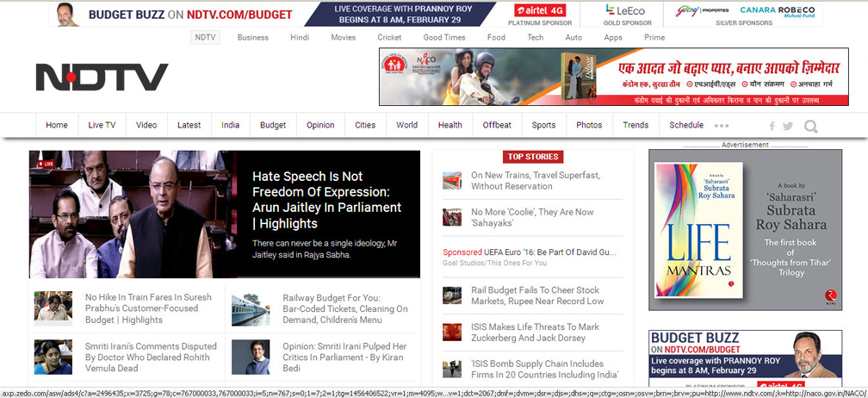Open ISIS Bomb Supply Chain story

pos(545,370)
